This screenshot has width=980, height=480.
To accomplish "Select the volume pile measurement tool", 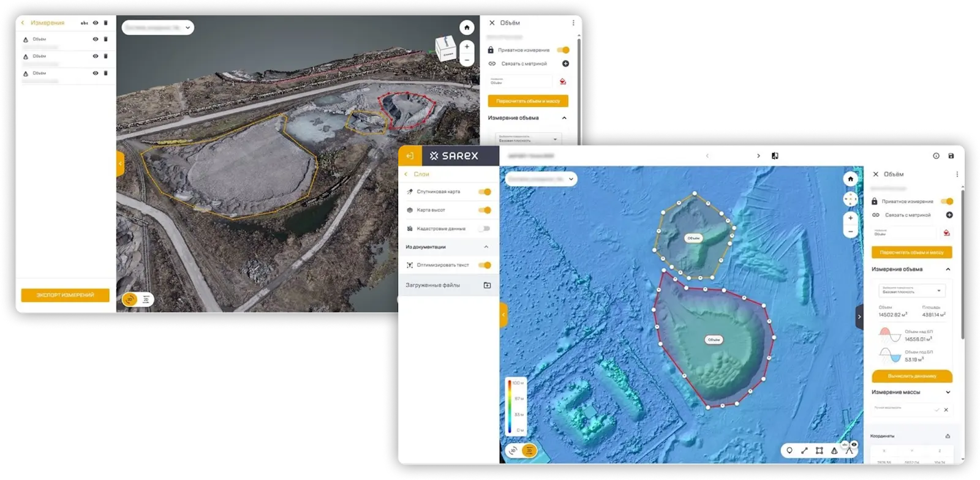I will (x=834, y=451).
